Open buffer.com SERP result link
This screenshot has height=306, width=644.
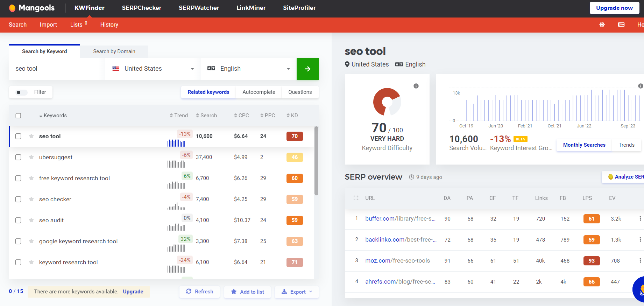coord(400,218)
